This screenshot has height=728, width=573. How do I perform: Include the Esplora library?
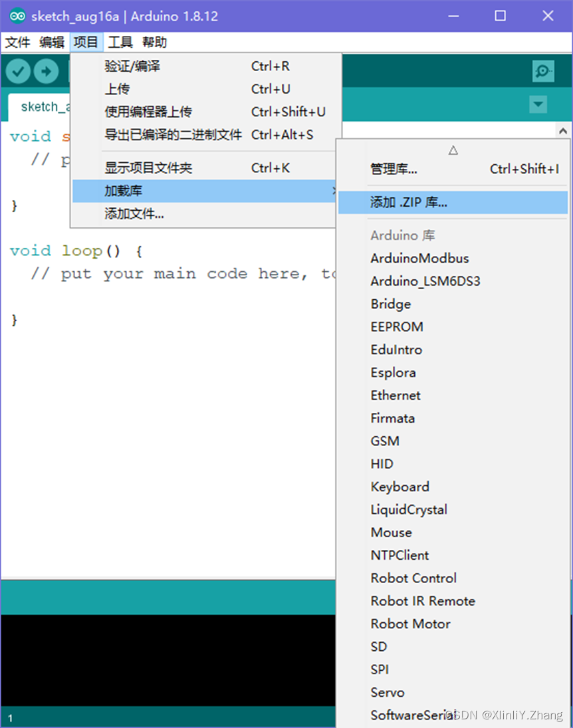[x=453, y=372]
